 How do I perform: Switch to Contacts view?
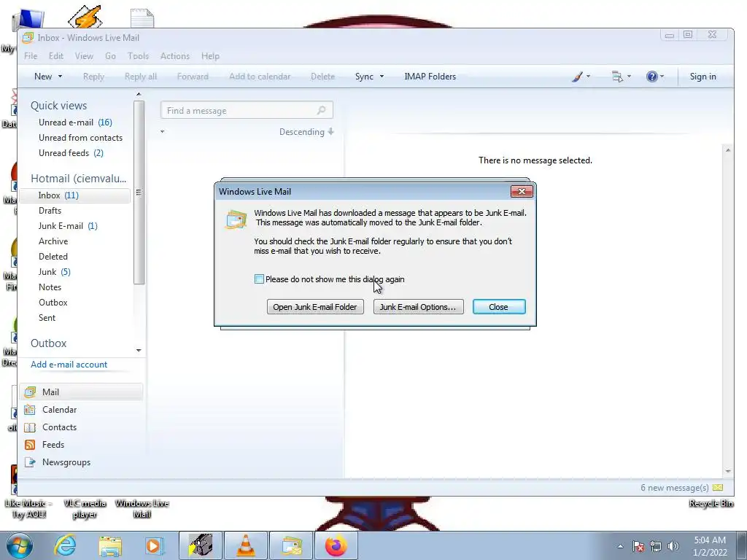(x=59, y=427)
